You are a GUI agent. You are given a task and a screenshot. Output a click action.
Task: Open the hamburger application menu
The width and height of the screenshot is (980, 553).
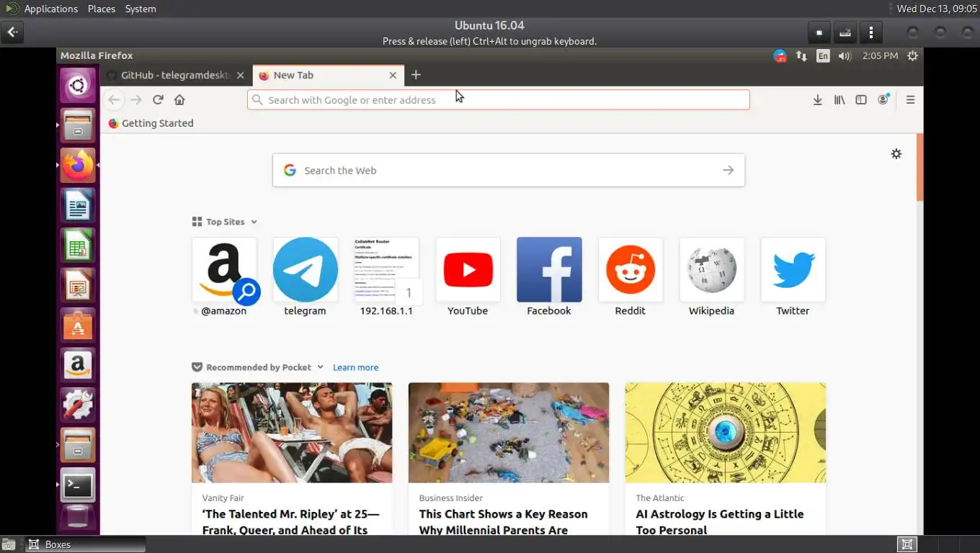point(910,100)
